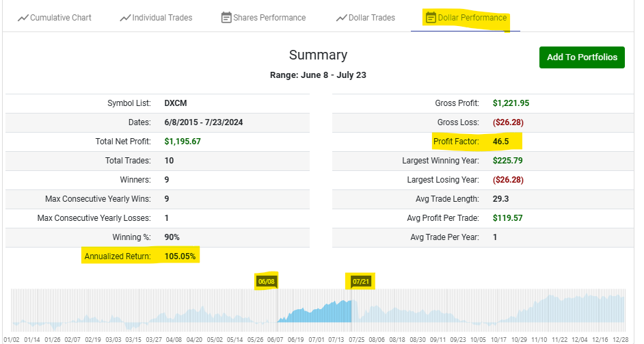Click the Gross Profit amount $1,221.95

coord(511,103)
